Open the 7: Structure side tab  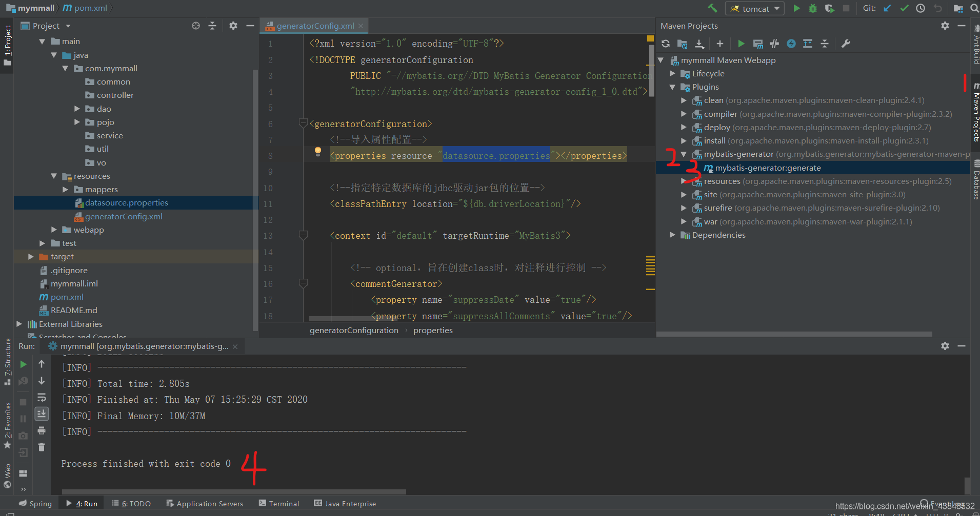pyautogui.click(x=7, y=361)
